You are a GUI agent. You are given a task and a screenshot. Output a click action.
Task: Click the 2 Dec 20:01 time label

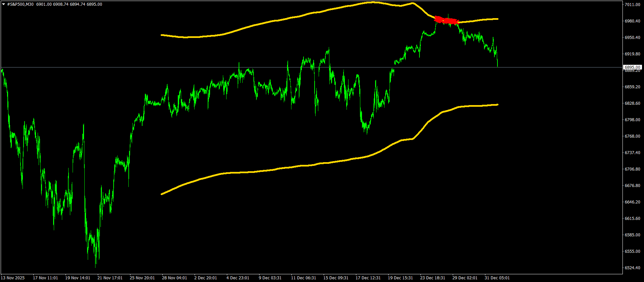tap(206, 278)
